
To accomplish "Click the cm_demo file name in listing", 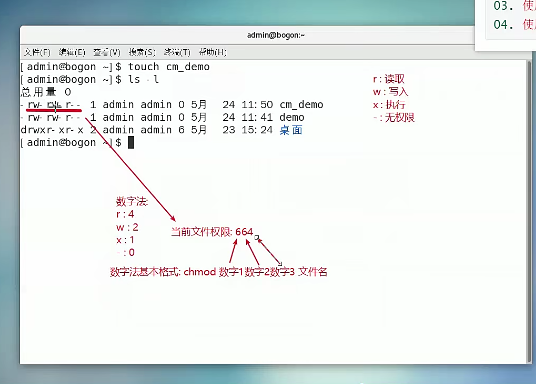I will point(301,105).
